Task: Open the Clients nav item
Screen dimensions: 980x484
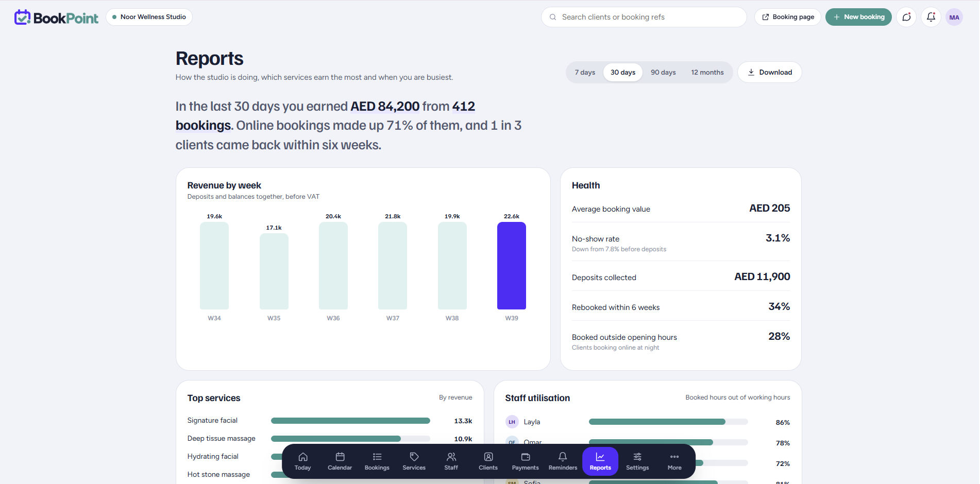Action: [x=488, y=461]
